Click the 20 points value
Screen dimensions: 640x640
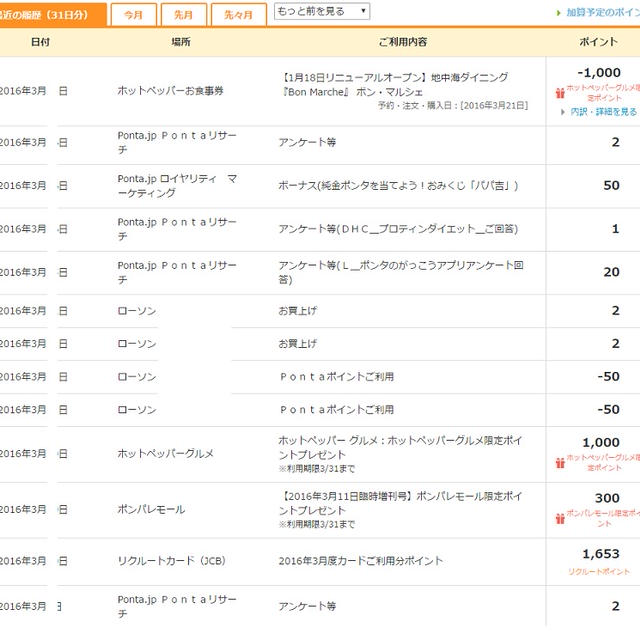[611, 272]
